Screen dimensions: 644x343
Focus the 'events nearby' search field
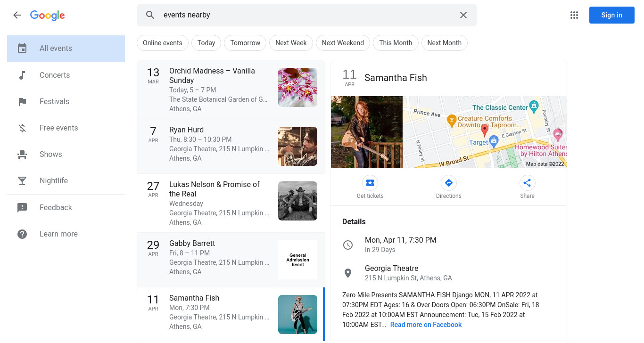[x=306, y=15]
